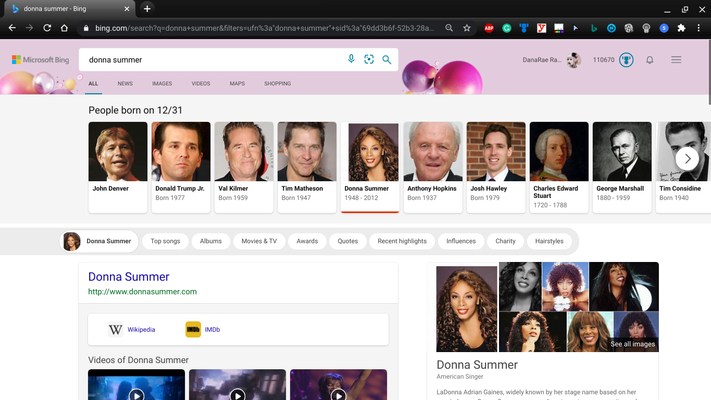711x400 pixels.
Task: Open visual search camera icon
Action: pyautogui.click(x=369, y=59)
